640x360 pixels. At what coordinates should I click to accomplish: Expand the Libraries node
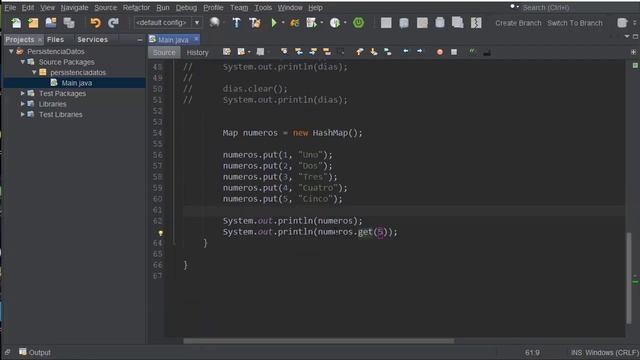23,104
